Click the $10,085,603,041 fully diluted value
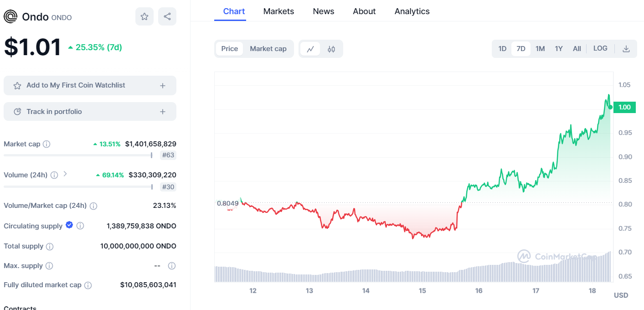The width and height of the screenshot is (644, 310). pyautogui.click(x=148, y=285)
